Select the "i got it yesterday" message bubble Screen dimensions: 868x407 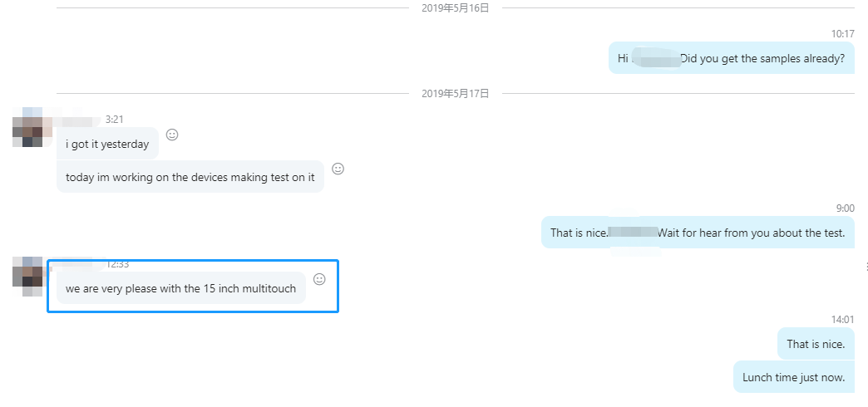(107, 145)
